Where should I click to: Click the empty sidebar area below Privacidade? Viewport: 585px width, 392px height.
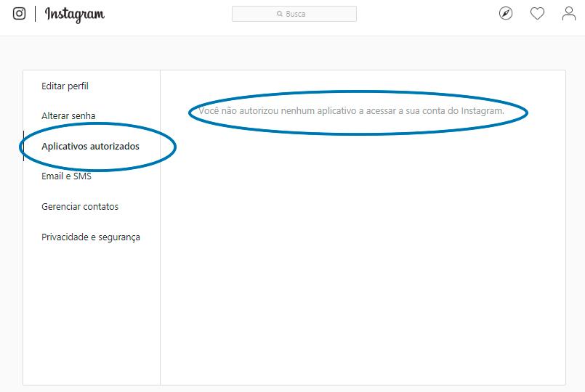91,312
